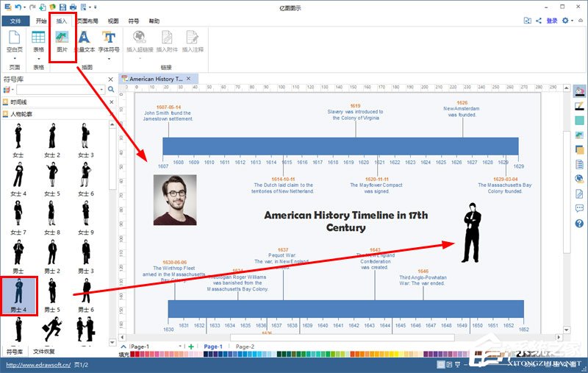
Task: Click the canvas vertical scrollbar up arrow
Action: coord(566,88)
